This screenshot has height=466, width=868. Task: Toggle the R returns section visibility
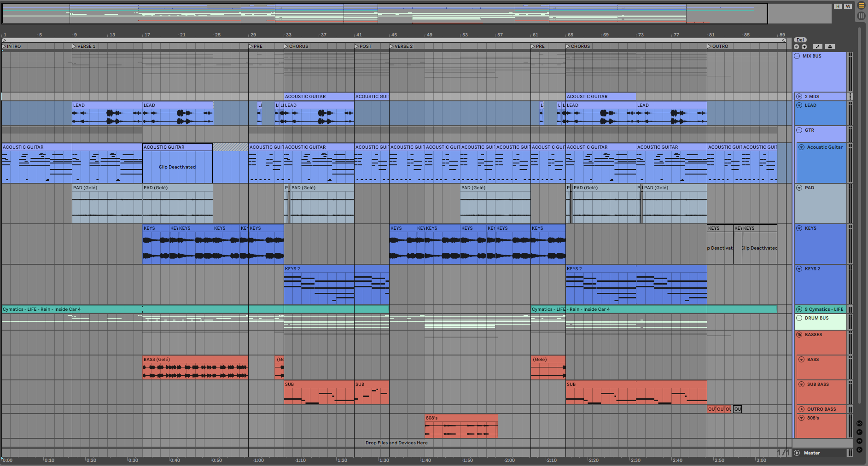point(859,432)
